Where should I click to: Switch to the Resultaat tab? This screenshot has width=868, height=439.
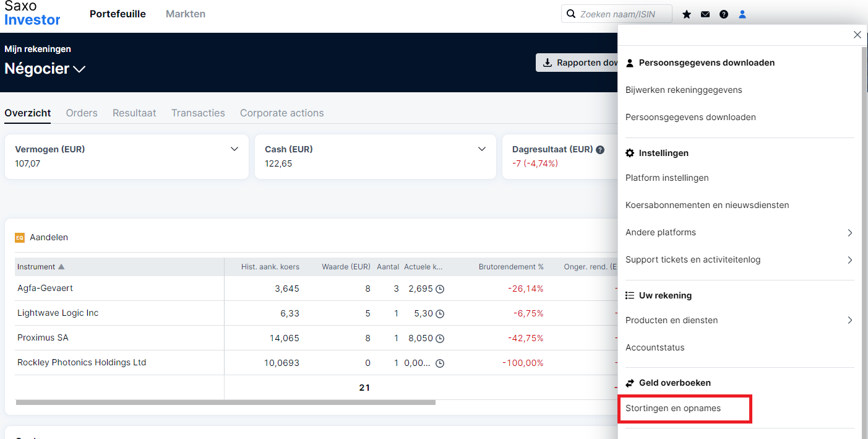134,113
